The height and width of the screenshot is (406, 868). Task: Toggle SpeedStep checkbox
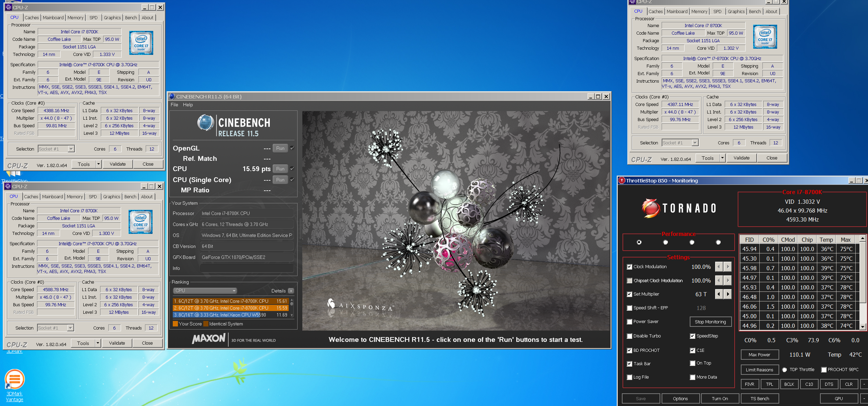pyautogui.click(x=692, y=336)
